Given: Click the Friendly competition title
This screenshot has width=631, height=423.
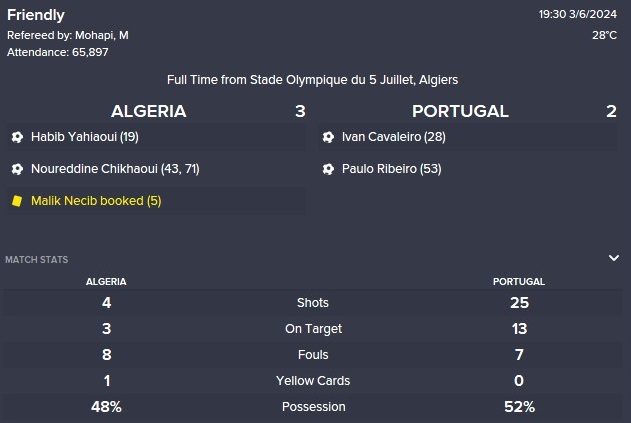Looking at the screenshot, I should (x=36, y=15).
